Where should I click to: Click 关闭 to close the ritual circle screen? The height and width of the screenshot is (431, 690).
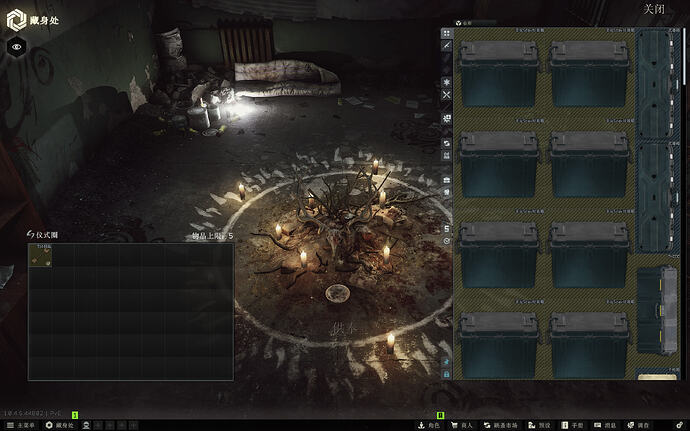pyautogui.click(x=654, y=9)
